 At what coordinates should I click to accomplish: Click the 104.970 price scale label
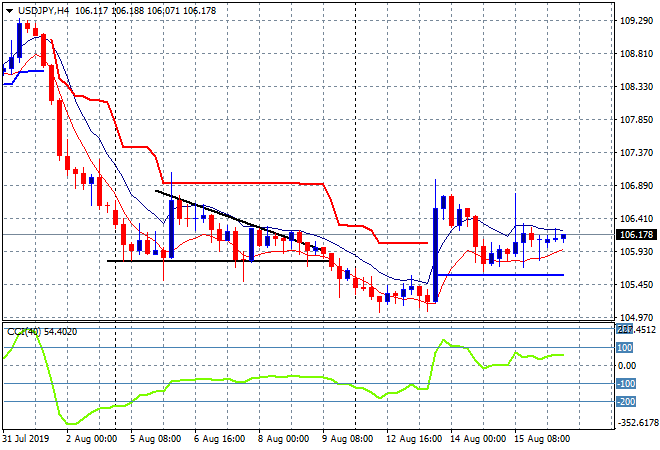pyautogui.click(x=637, y=317)
